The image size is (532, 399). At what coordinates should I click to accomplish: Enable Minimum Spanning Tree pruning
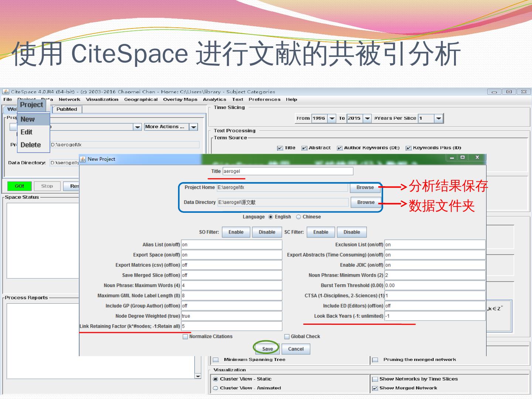click(216, 360)
